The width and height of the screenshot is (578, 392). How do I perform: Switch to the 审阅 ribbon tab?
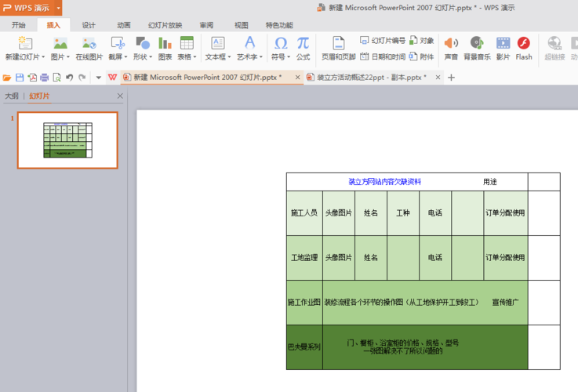click(x=206, y=25)
